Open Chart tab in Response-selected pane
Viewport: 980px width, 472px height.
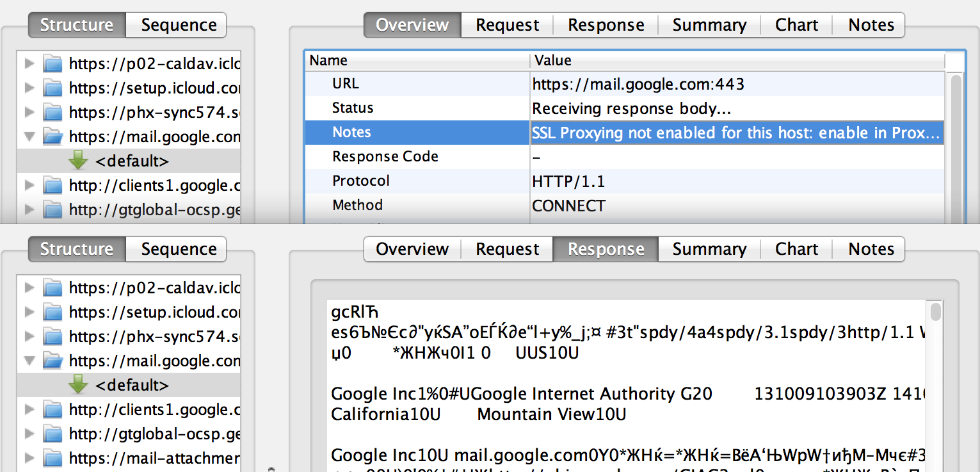[796, 249]
